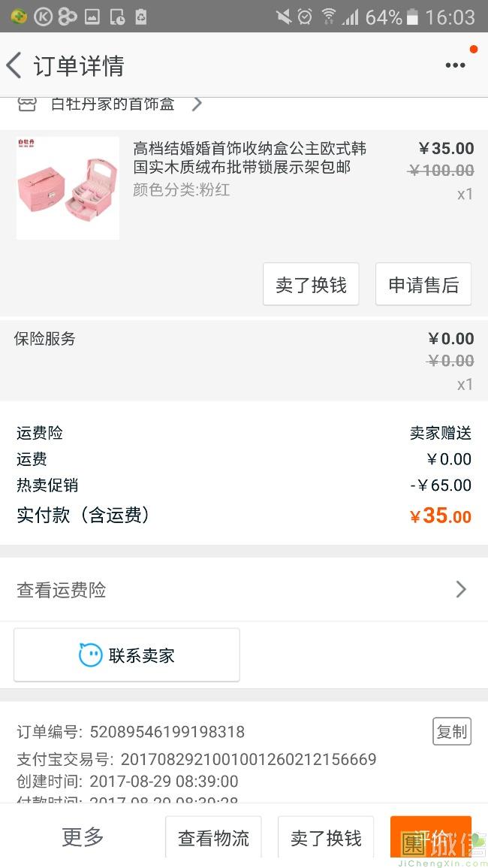
Task: Tap the Wi-Fi icon in status bar
Action: 328,17
